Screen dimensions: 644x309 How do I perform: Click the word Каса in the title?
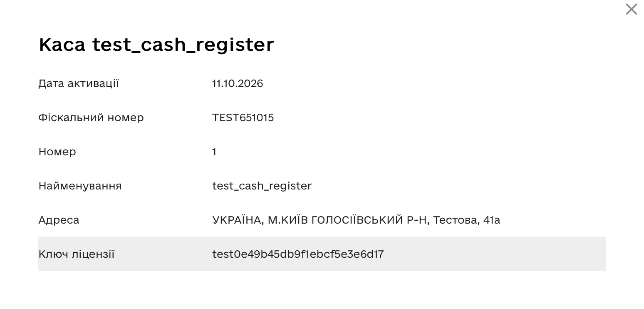pos(62,45)
